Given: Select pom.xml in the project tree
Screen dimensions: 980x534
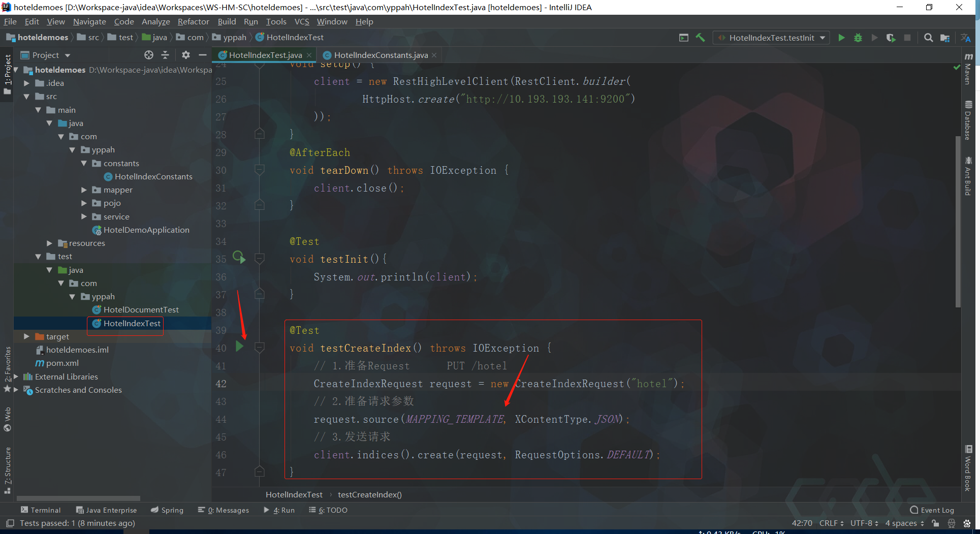Looking at the screenshot, I should pyautogui.click(x=62, y=363).
